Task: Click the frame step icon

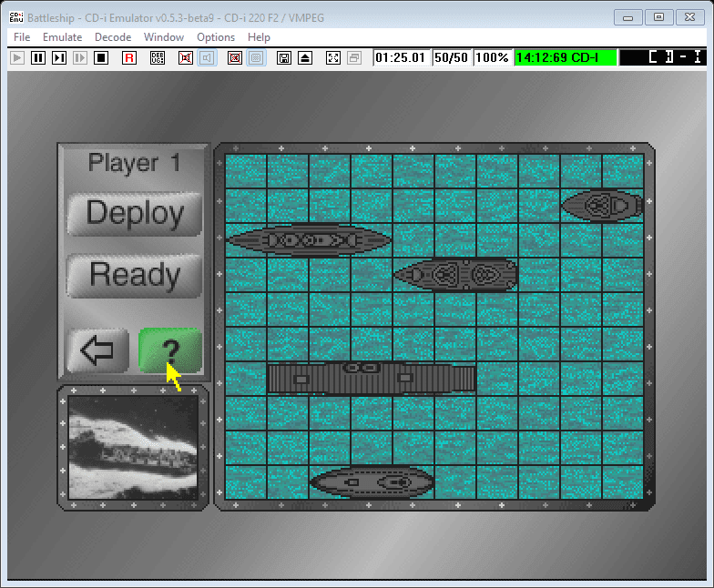Action: 59,57
